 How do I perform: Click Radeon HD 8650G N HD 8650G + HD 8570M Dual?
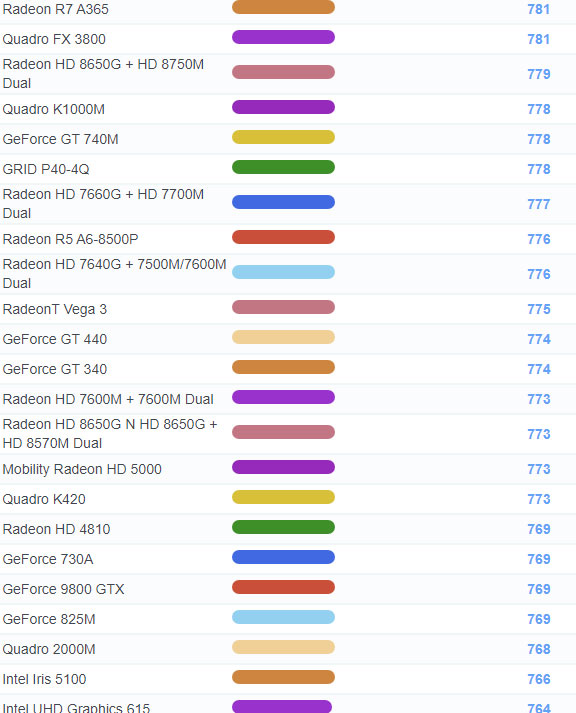[110, 434]
